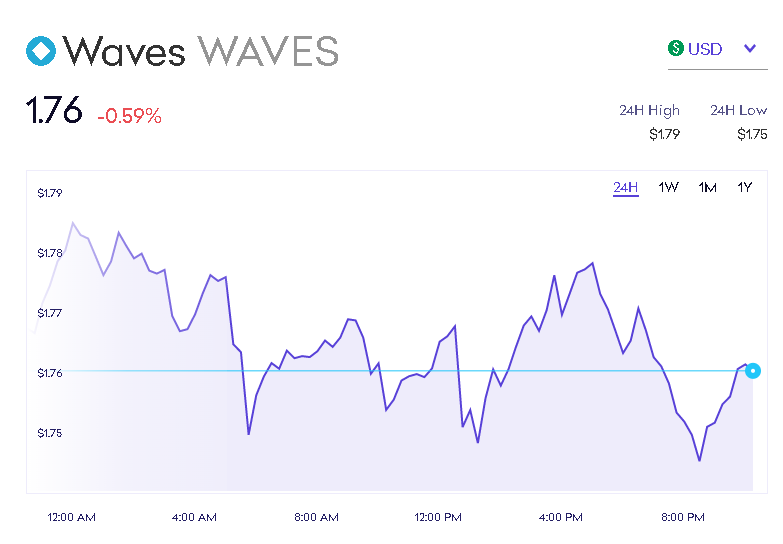
Task: Click the $1.79 high price value
Action: point(664,134)
